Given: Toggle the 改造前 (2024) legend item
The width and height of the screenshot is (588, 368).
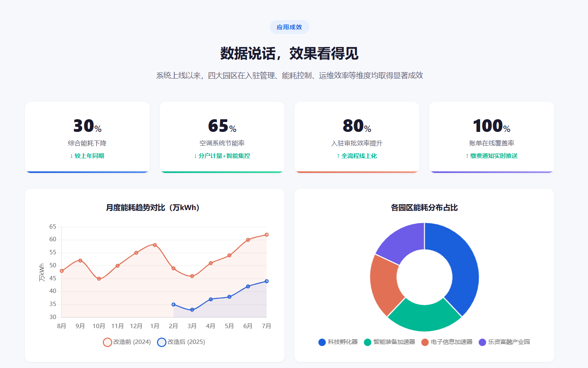Looking at the screenshot, I should (x=127, y=342).
